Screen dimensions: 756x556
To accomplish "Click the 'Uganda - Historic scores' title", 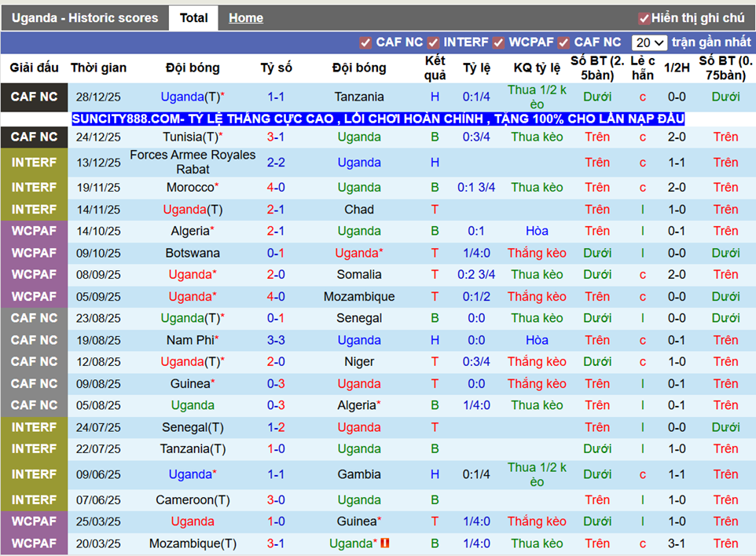I will (85, 18).
